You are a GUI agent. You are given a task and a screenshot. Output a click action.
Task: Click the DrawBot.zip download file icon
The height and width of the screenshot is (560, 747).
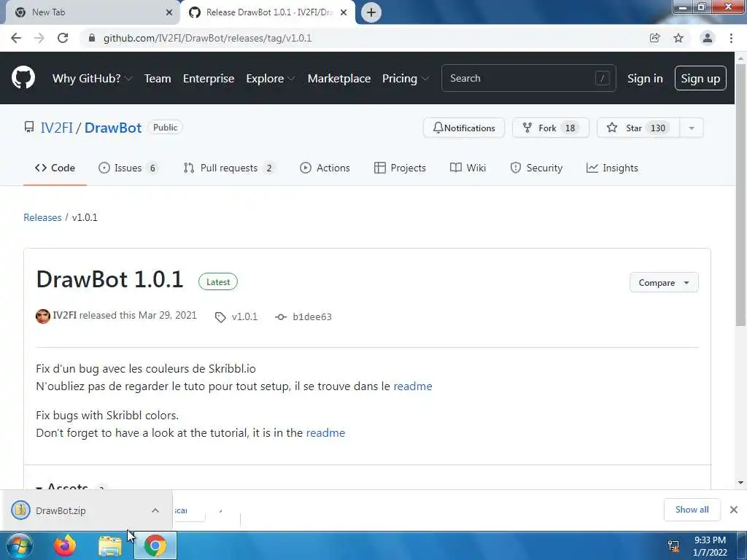tap(20, 510)
